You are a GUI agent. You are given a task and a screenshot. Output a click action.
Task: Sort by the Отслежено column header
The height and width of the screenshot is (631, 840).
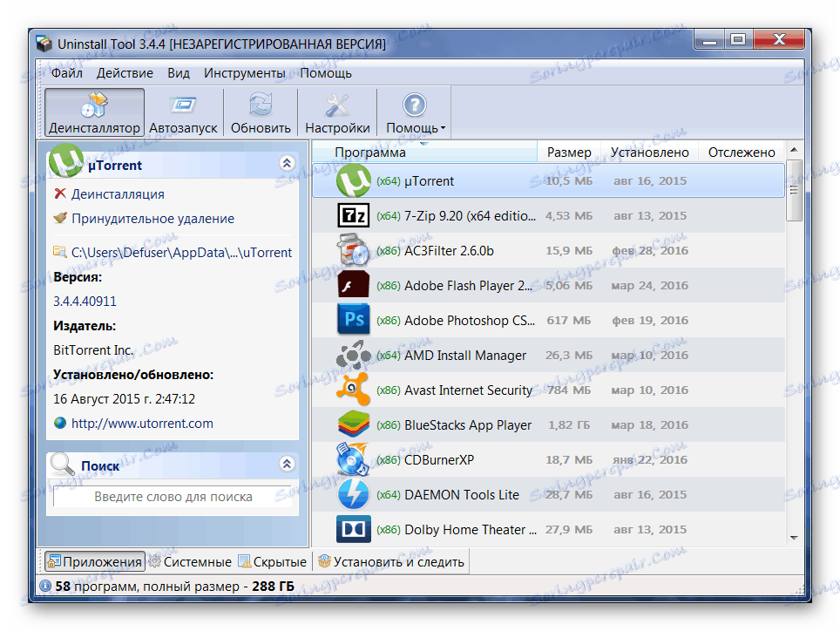coord(742,153)
